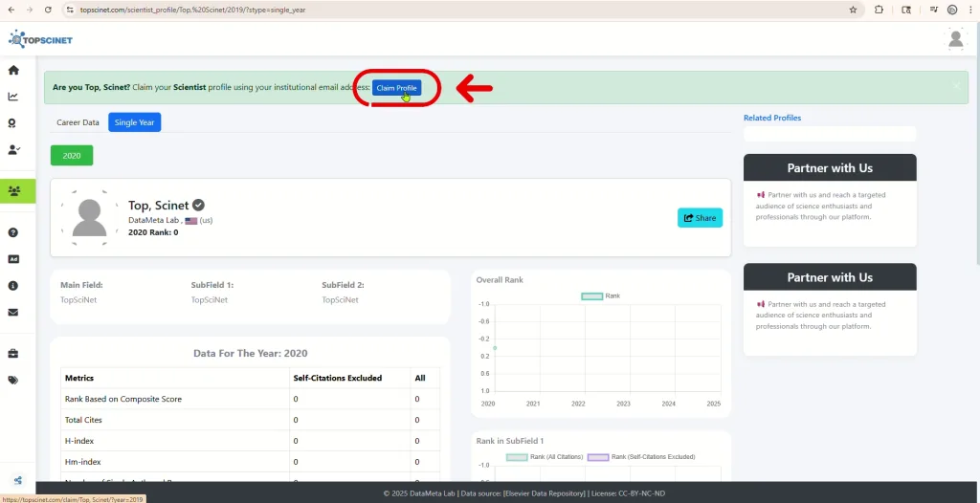980x503 pixels.
Task: Open the price tags sidebar icon
Action: pos(13,380)
